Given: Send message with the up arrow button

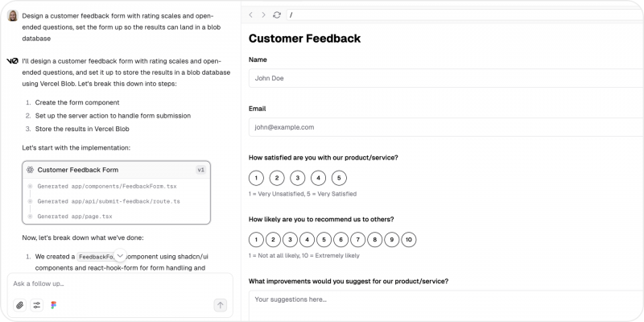Looking at the screenshot, I should point(220,305).
